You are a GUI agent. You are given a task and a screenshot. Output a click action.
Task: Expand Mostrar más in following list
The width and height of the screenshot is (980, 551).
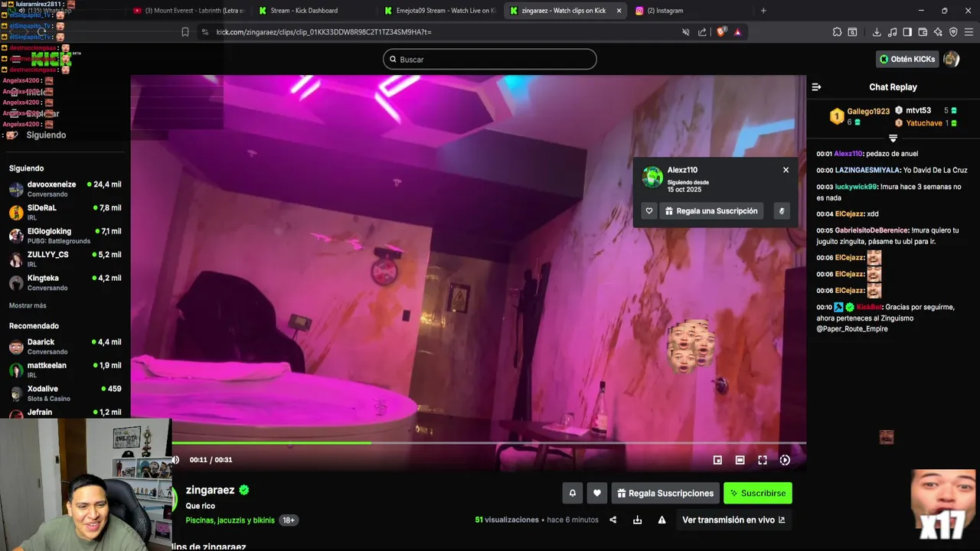coord(28,305)
